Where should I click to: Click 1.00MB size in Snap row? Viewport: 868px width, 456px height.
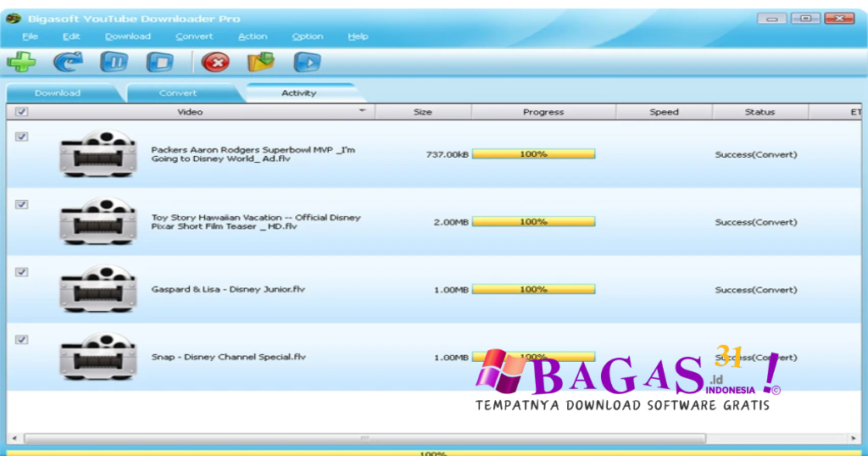451,358
